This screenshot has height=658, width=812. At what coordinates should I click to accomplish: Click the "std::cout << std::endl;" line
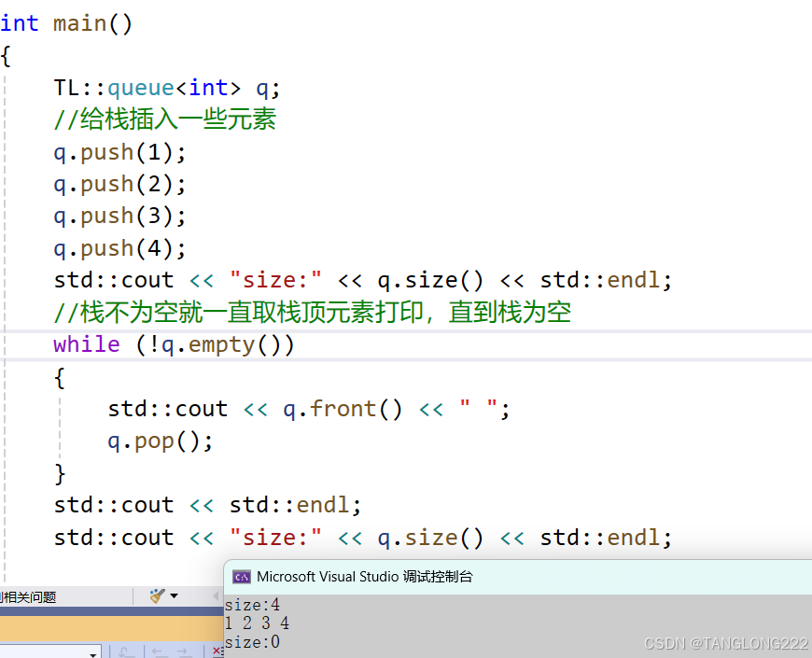pos(207,505)
